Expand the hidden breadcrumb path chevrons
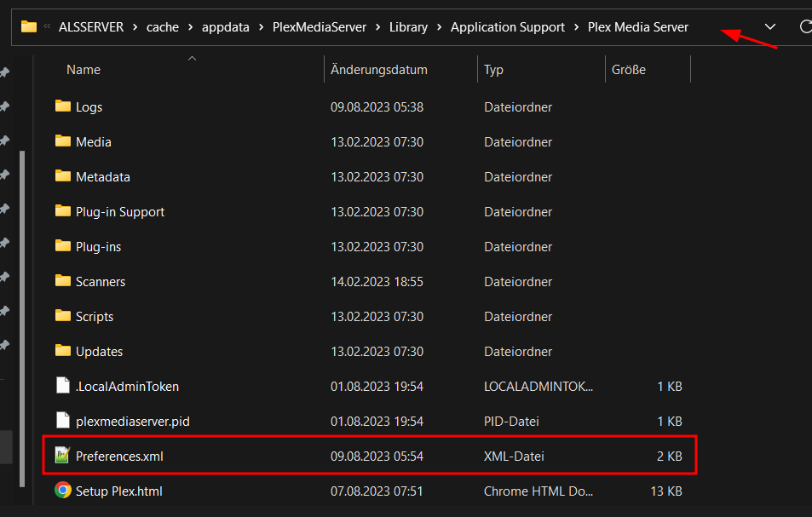This screenshot has width=812, height=517. 47,26
